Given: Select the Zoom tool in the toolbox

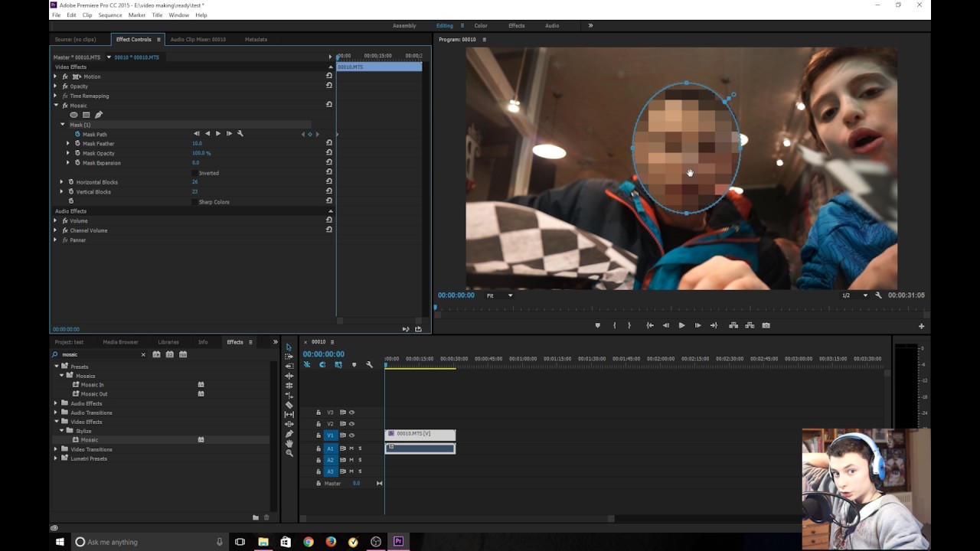Looking at the screenshot, I should click(x=289, y=453).
